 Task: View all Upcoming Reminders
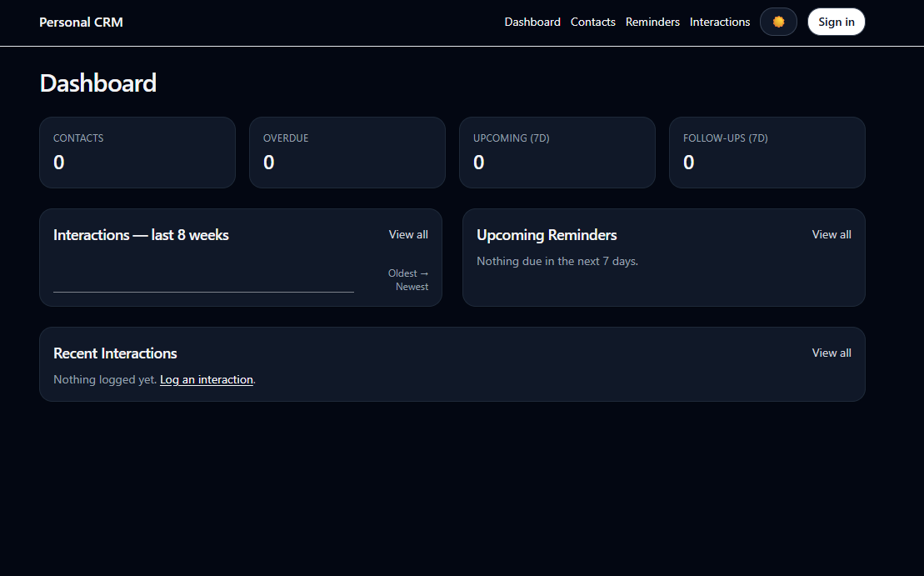coord(832,235)
